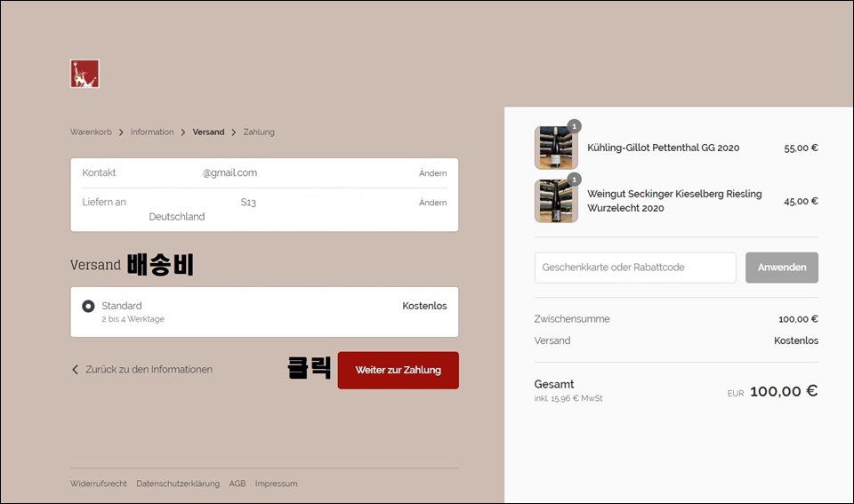
Task: Click the Anwenden button
Action: pyautogui.click(x=782, y=268)
